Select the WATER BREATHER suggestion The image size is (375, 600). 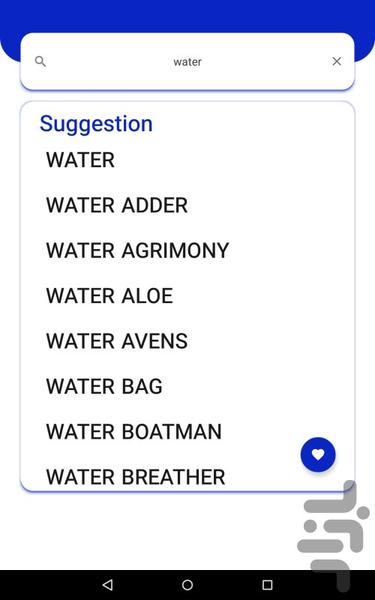[x=135, y=477]
